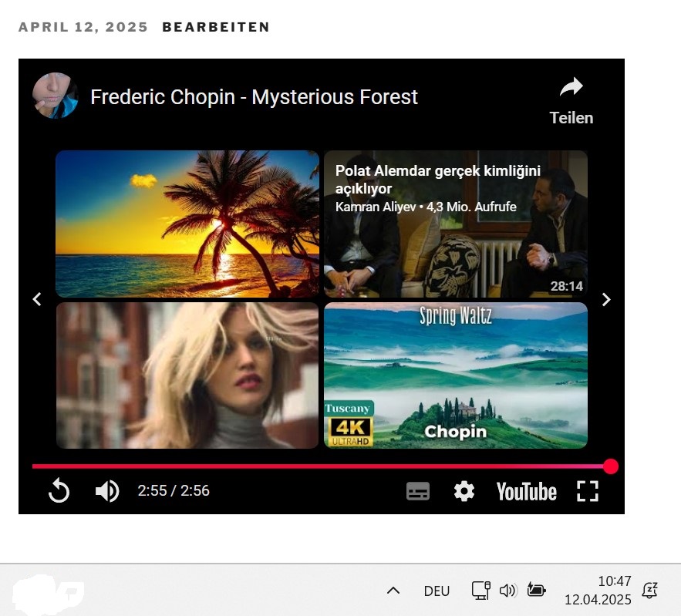
Task: Switch the DEU keyboard language
Action: [437, 591]
